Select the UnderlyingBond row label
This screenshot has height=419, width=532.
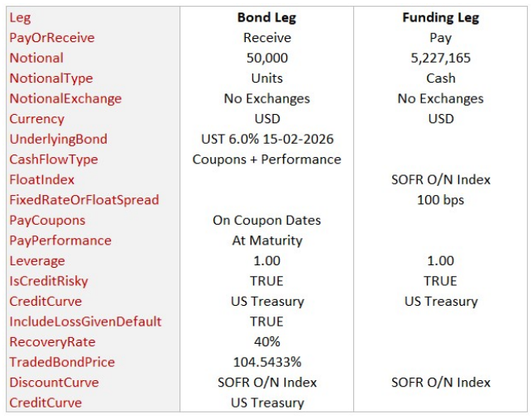coord(58,139)
